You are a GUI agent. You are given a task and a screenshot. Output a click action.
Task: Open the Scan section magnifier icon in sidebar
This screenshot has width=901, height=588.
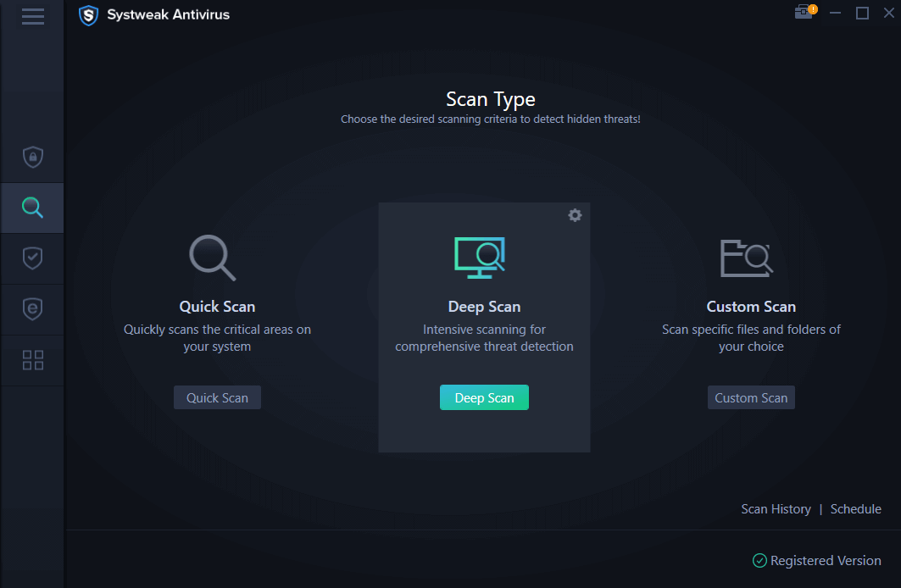tap(32, 207)
